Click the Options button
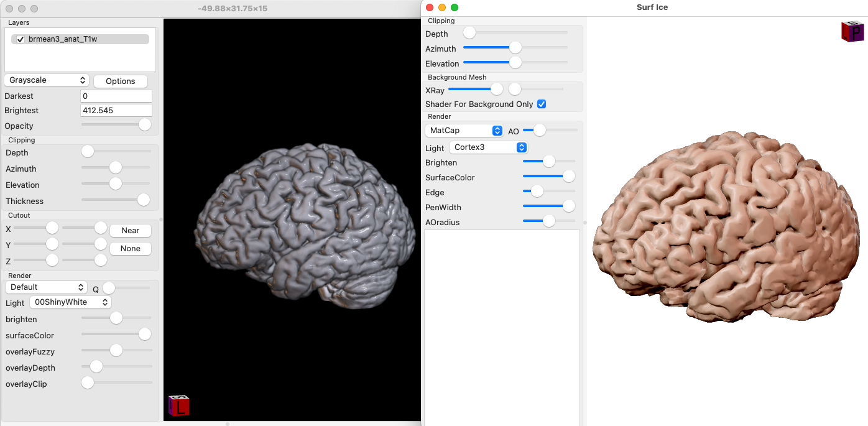 [x=120, y=81]
